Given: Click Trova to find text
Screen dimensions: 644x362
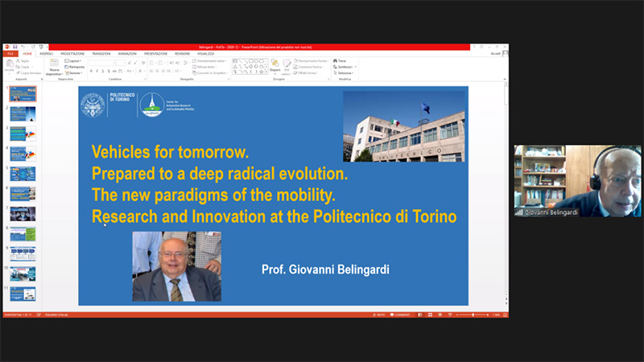Looking at the screenshot, I should 340,61.
